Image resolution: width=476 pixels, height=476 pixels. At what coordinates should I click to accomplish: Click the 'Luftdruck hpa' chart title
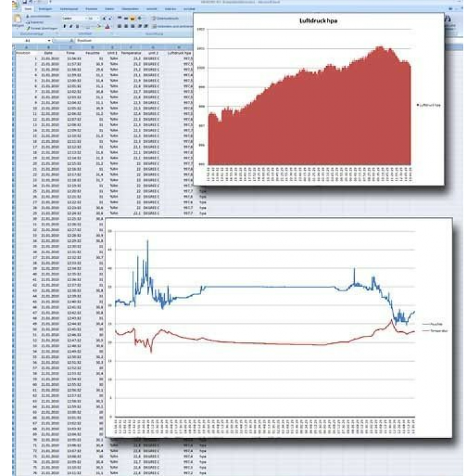pyautogui.click(x=318, y=21)
